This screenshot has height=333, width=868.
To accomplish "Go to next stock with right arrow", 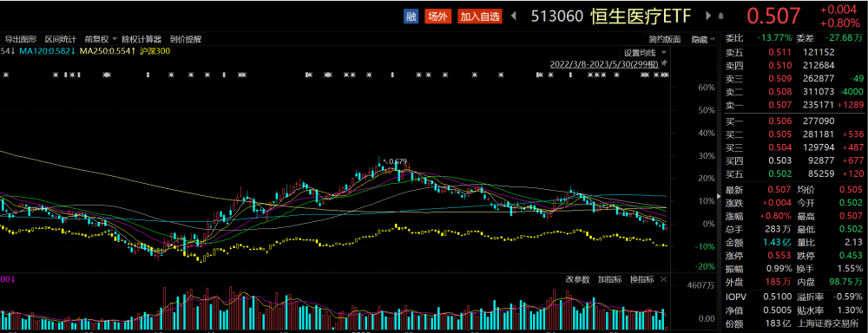I will coord(708,16).
